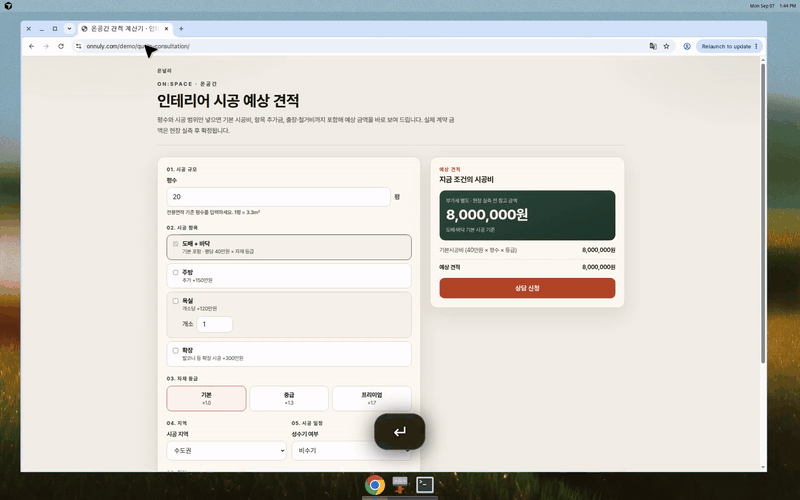
Task: Click the Chrome menu three-dot icon
Action: (x=756, y=46)
